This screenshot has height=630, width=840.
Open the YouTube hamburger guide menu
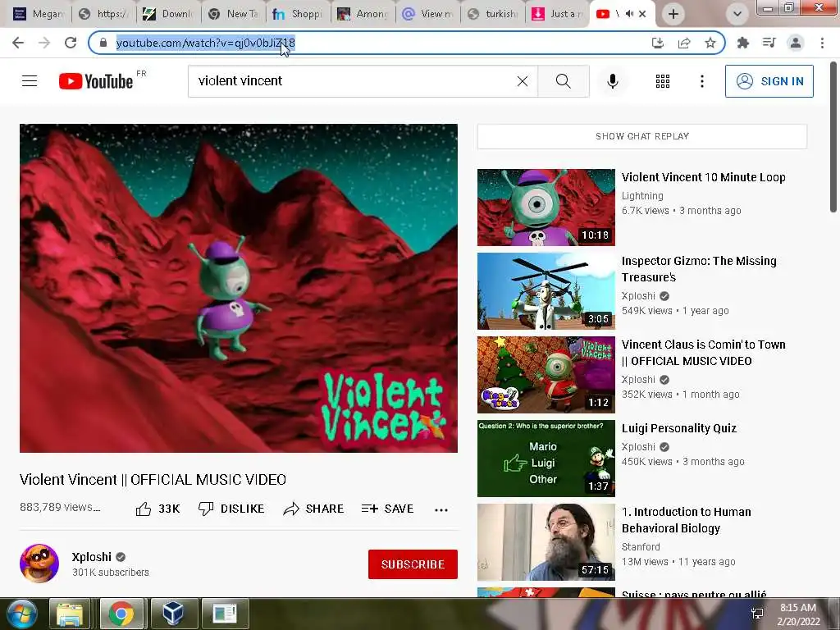click(x=30, y=81)
